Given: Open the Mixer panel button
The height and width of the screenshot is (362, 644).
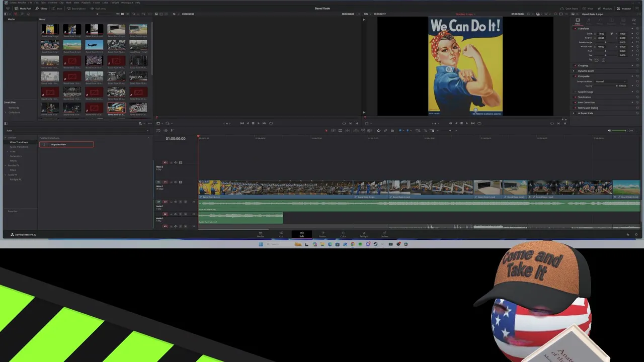Looking at the screenshot, I should [589, 9].
